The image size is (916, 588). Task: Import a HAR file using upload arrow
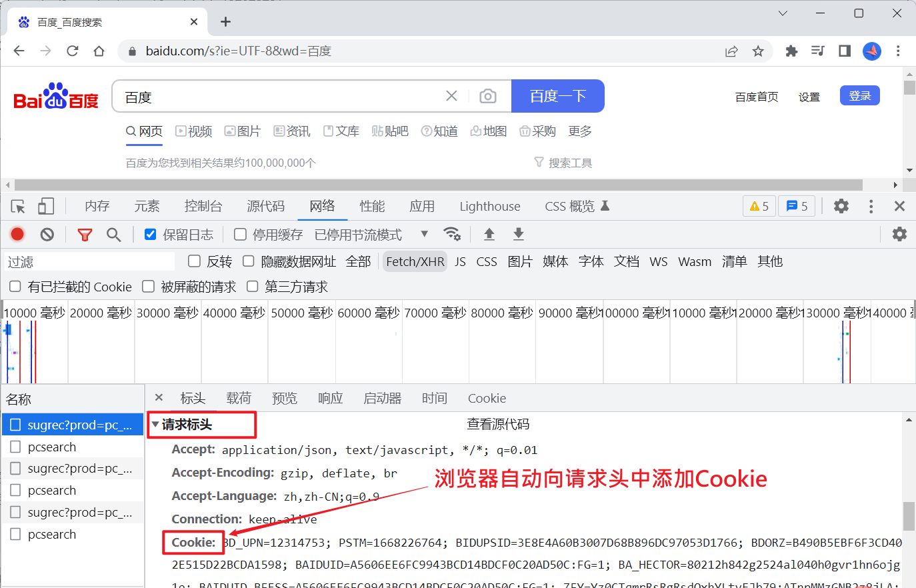point(489,234)
